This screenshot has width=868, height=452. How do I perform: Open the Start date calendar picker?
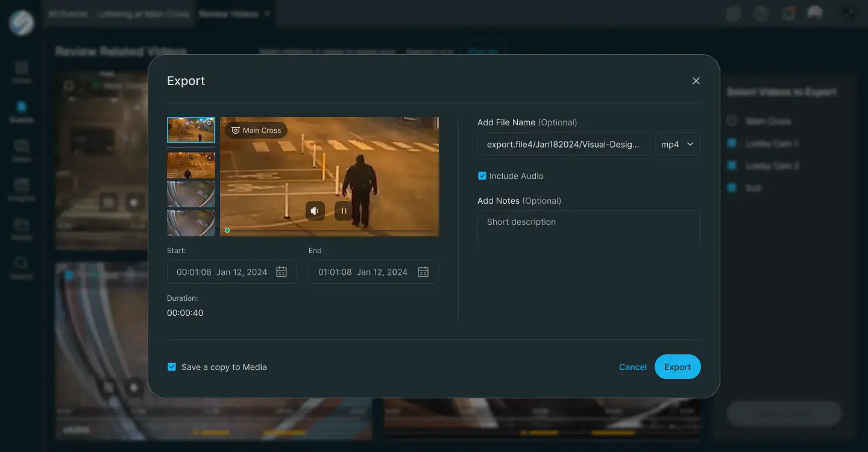(281, 272)
